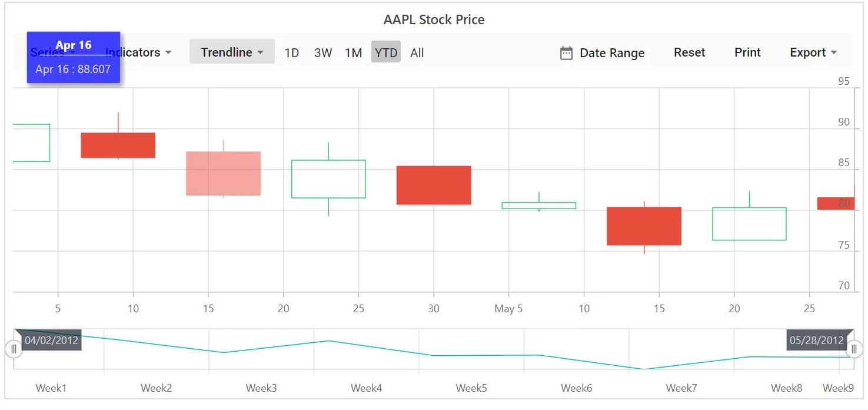Select the YTD period

click(386, 52)
